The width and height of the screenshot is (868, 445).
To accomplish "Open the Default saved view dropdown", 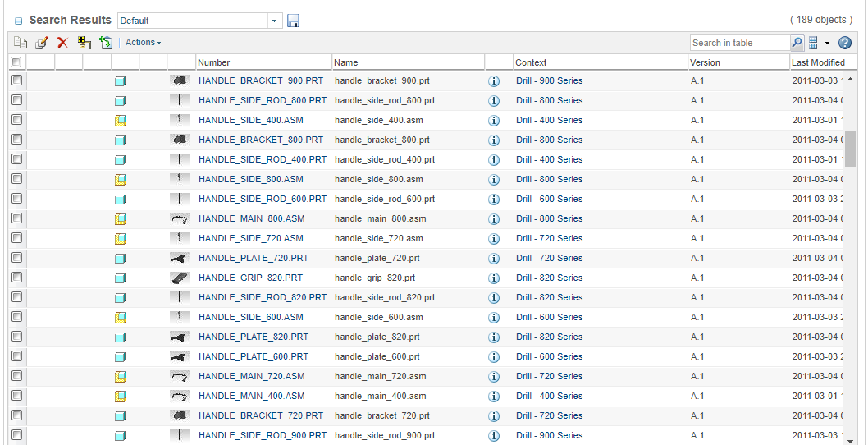I will pyautogui.click(x=275, y=21).
